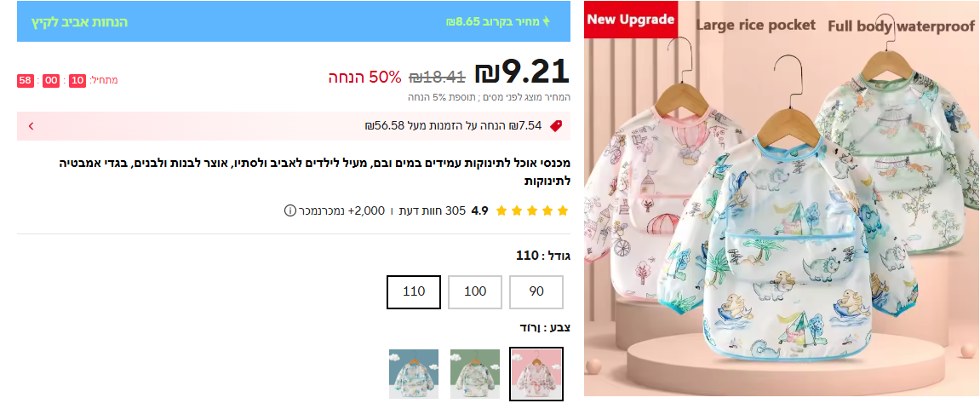This screenshot has width=980, height=409.
Task: Choose the pink color swatch
Action: point(536,374)
